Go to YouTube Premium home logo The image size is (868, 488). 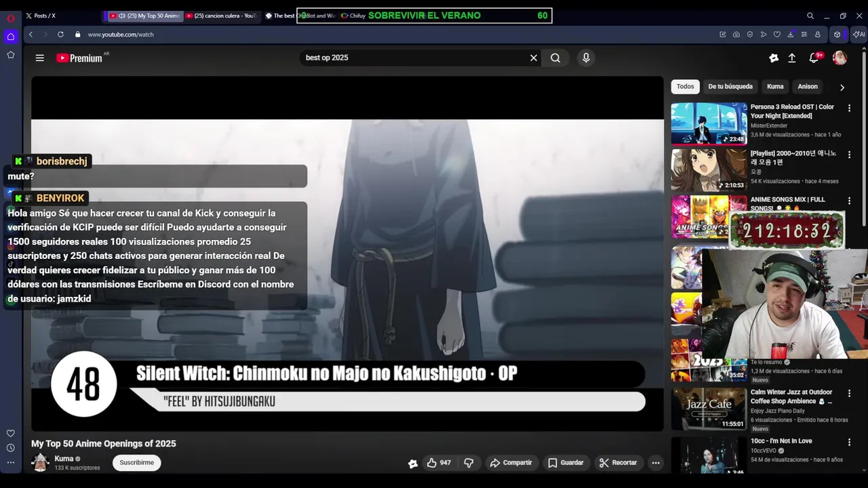(79, 58)
